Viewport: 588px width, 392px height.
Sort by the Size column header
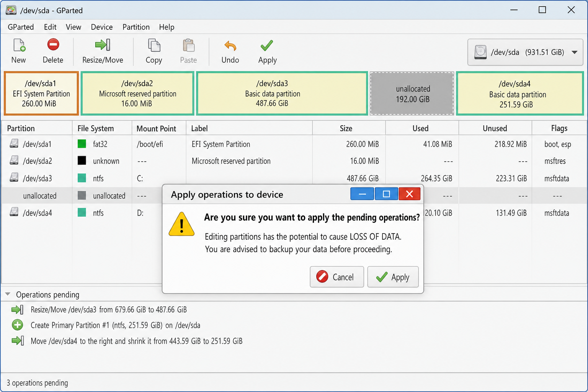click(349, 128)
